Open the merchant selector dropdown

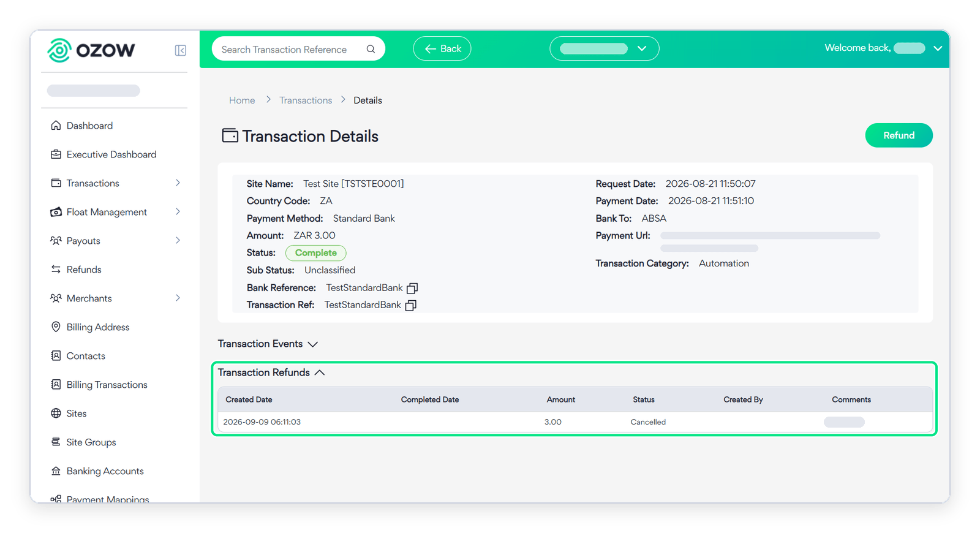(605, 48)
